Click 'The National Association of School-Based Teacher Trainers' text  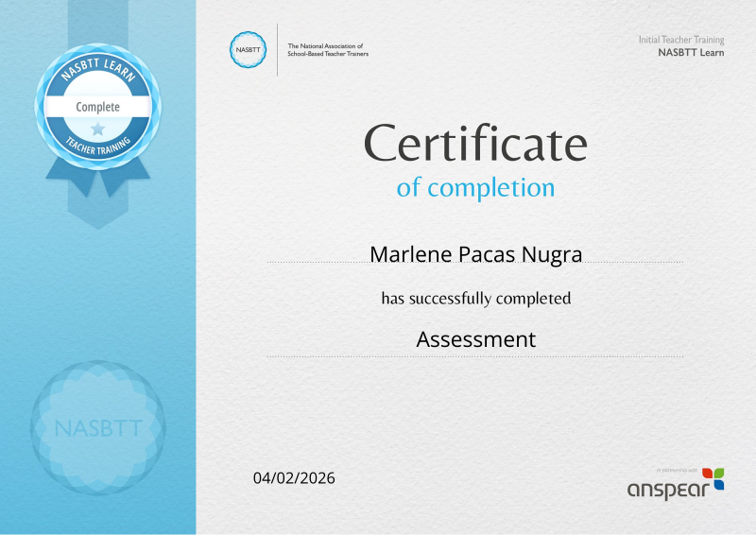(x=328, y=50)
